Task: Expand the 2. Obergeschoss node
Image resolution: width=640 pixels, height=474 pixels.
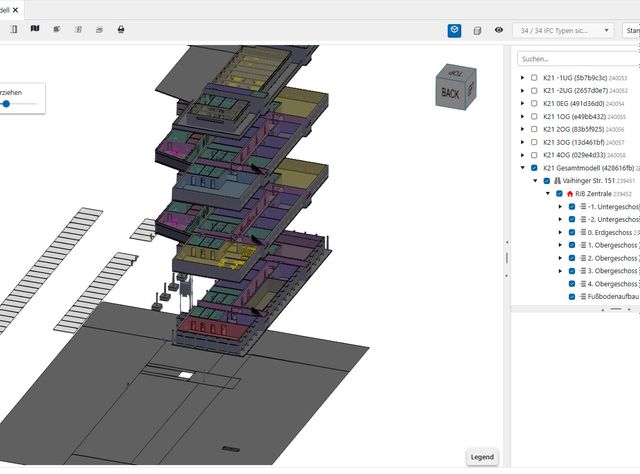Action: 560,258
